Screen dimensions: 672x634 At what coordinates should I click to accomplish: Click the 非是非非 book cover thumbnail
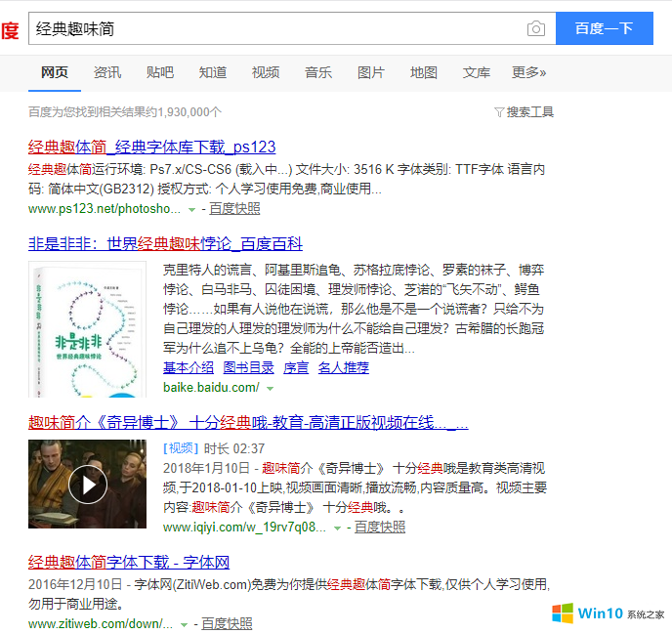pyautogui.click(x=88, y=329)
